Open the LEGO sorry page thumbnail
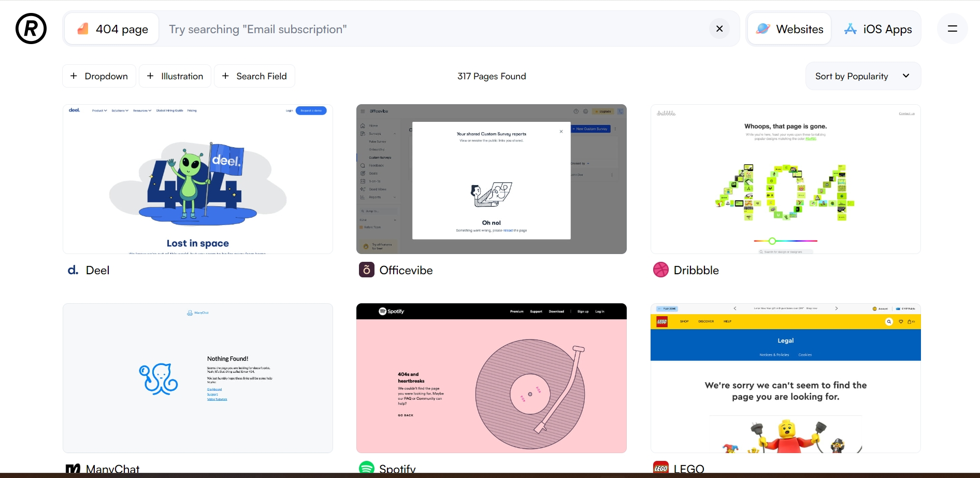Image resolution: width=980 pixels, height=478 pixels. point(786,378)
